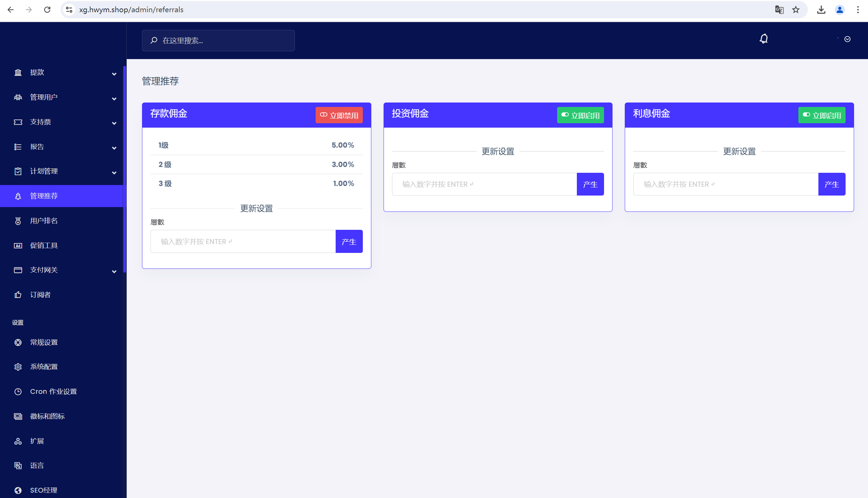Viewport: 868px width, 498px height.
Task: Open Chrome three-dot menu
Action: 858,10
